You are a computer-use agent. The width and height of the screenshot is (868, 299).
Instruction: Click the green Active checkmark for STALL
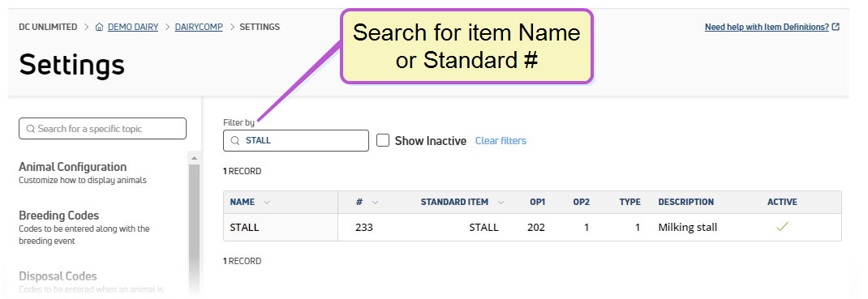click(x=782, y=227)
